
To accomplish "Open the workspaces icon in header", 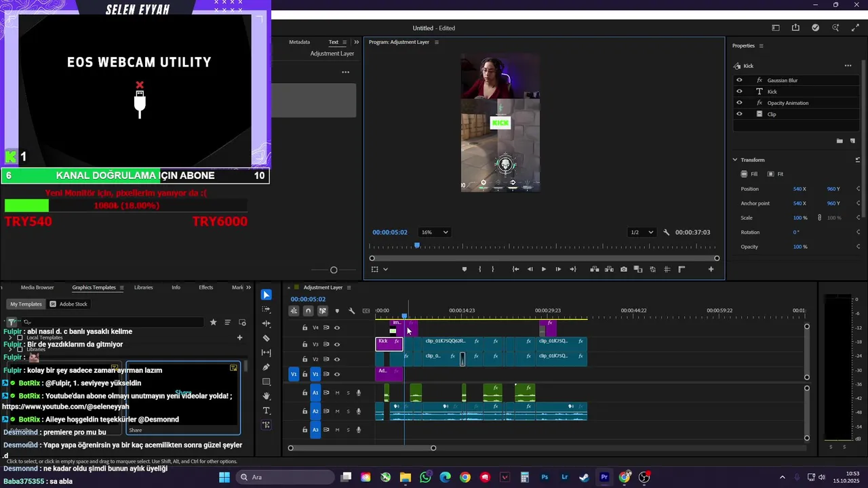I will [776, 28].
